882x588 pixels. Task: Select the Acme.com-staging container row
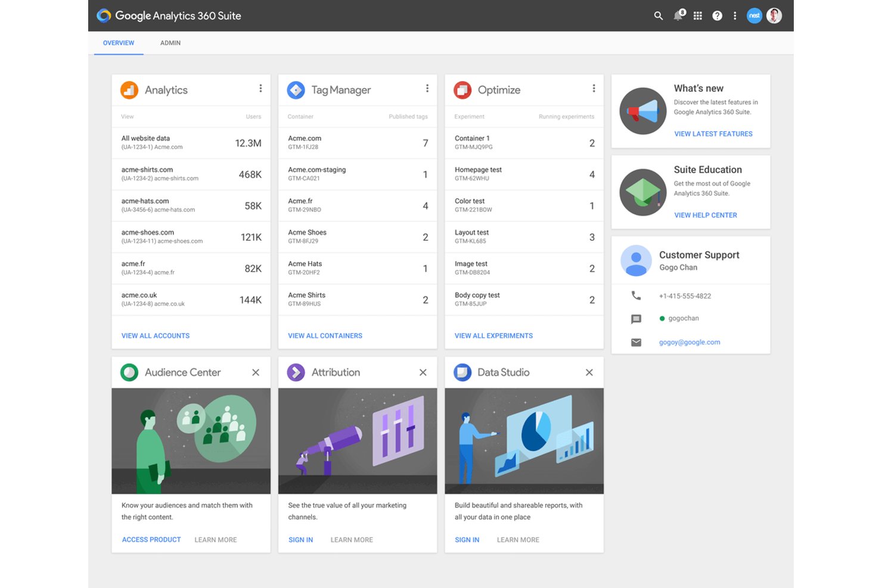coord(358,175)
